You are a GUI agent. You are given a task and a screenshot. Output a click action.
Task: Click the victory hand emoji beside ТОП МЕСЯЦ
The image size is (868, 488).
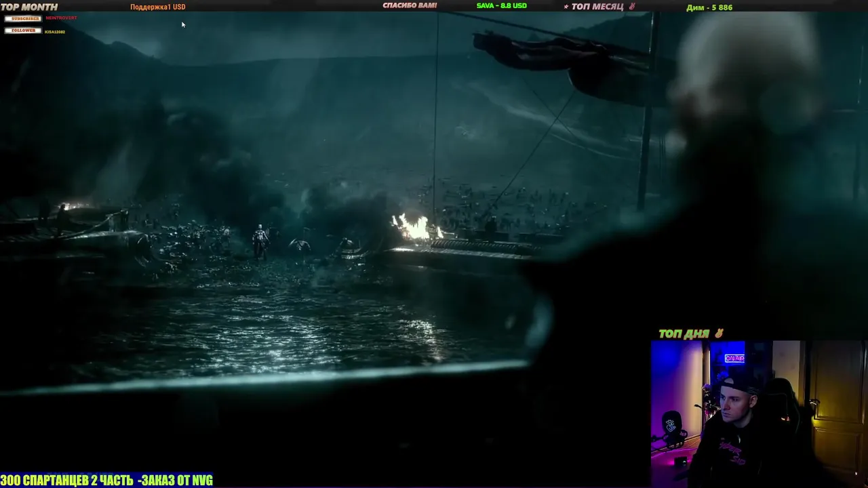(x=632, y=7)
